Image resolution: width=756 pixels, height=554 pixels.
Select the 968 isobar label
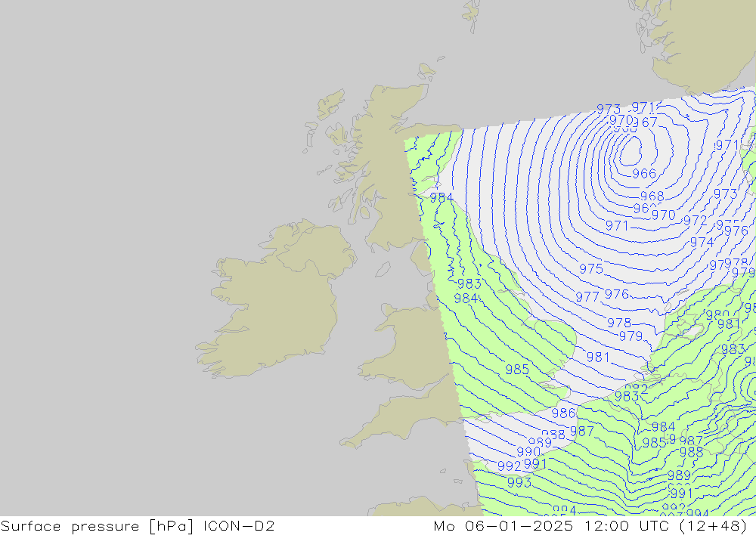(x=652, y=197)
